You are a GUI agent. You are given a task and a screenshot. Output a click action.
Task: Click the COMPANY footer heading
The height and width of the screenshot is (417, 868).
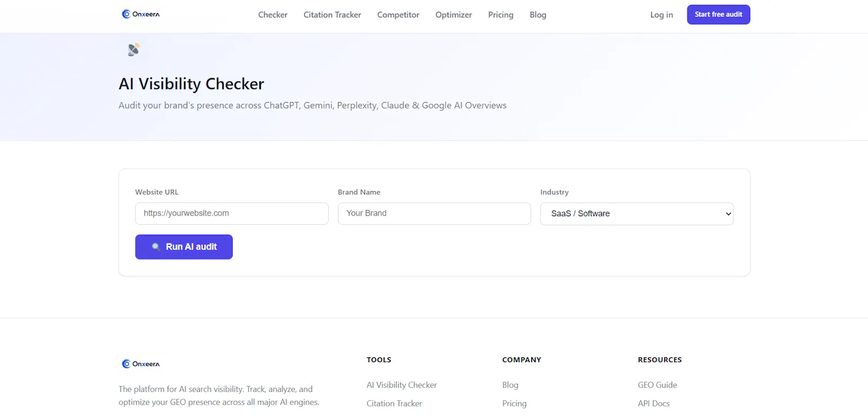pyautogui.click(x=522, y=359)
